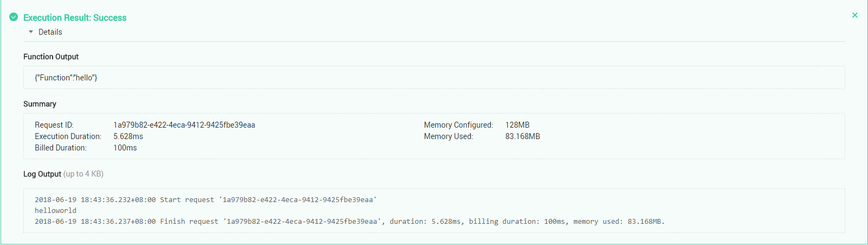The image size is (868, 245).
Task: Click the Log Output heading
Action: tap(42, 174)
